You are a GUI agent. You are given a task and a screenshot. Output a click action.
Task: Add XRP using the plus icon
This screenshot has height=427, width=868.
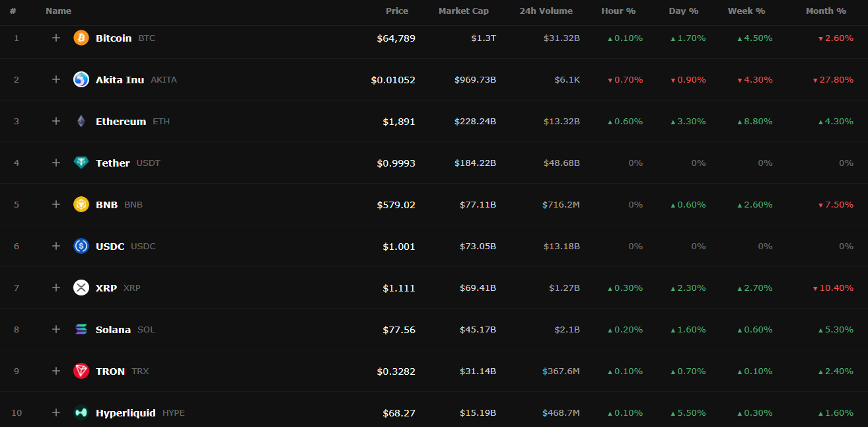point(56,288)
